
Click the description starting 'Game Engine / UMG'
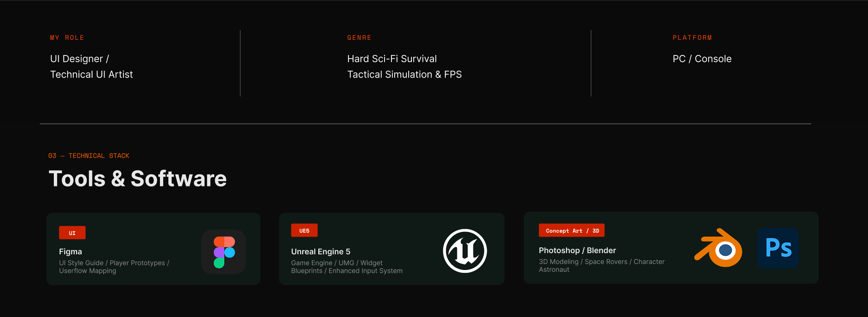[347, 267]
